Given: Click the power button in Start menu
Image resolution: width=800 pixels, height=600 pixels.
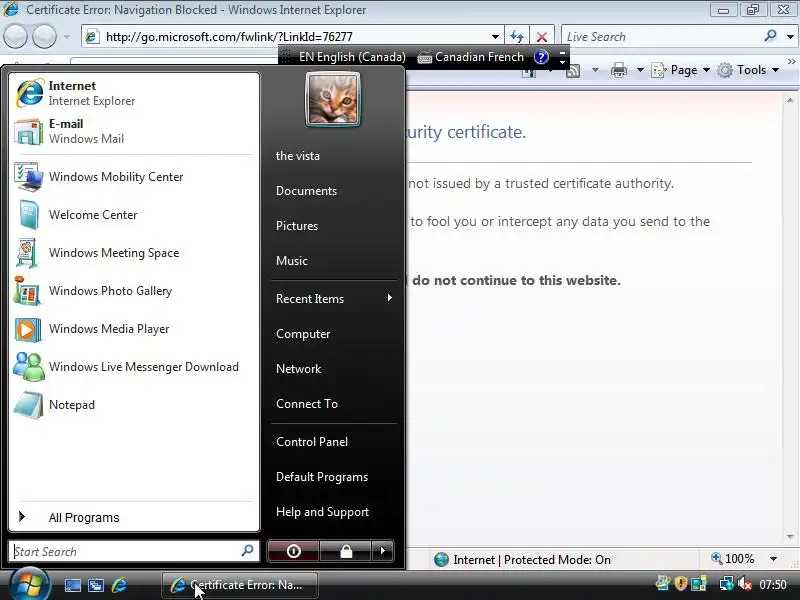Looking at the screenshot, I should (x=293, y=551).
